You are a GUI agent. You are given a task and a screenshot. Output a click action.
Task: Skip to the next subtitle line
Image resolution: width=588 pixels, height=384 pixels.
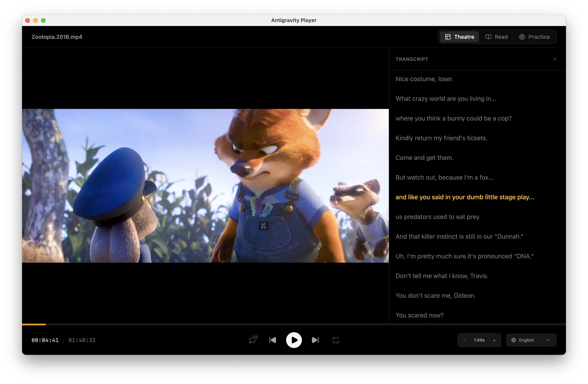(x=315, y=340)
